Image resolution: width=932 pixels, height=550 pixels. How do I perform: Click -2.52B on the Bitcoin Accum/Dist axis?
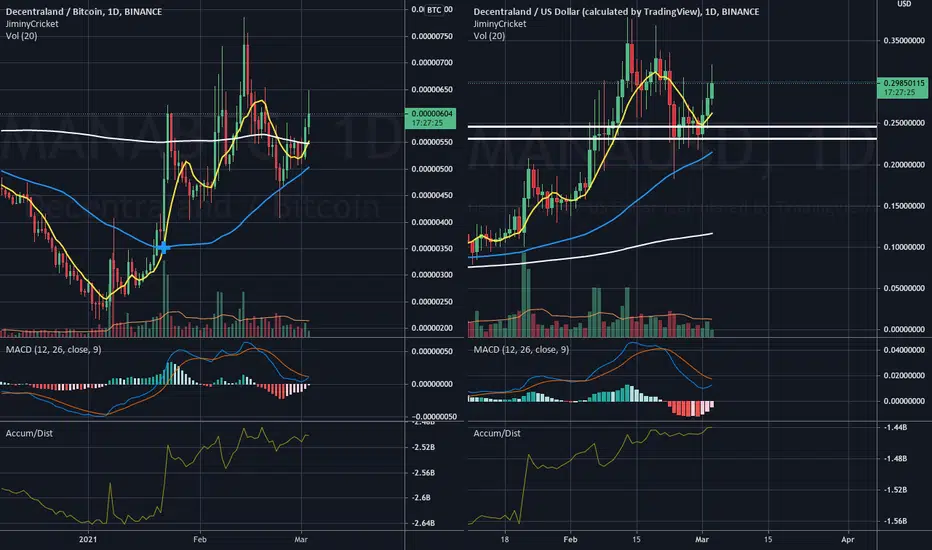[x=423, y=447]
